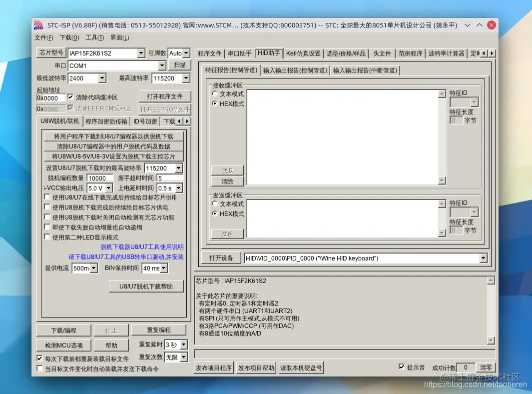Click the title bar up-arrow icon
532x394 pixels.
pyautogui.click(x=479, y=25)
